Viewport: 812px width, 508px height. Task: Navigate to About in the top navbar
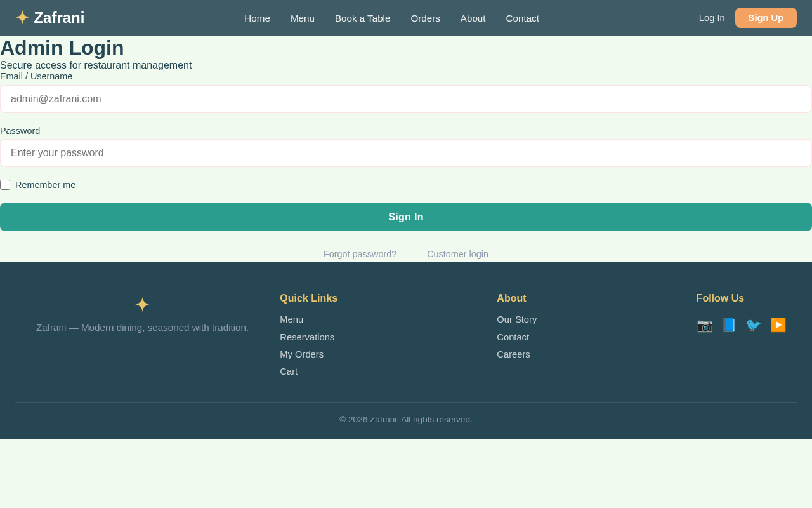tap(473, 18)
